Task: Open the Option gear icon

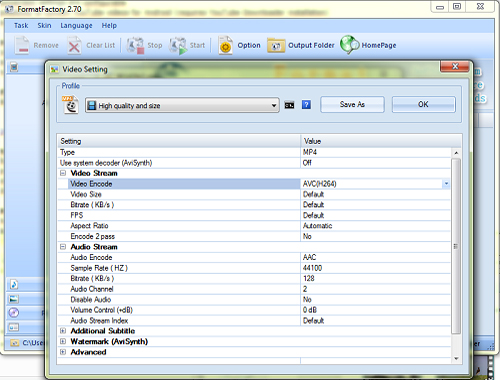Action: pyautogui.click(x=225, y=45)
